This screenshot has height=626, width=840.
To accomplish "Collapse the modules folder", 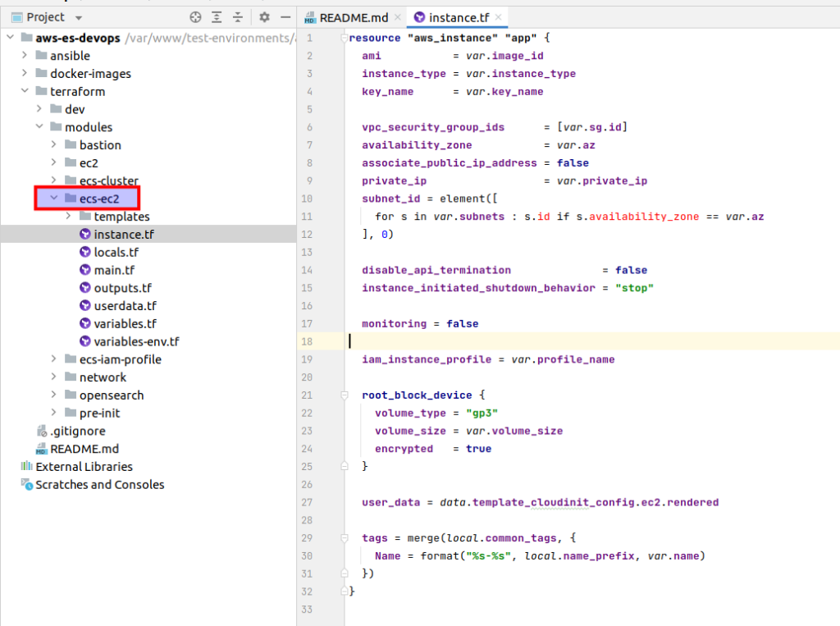I will (x=37, y=126).
